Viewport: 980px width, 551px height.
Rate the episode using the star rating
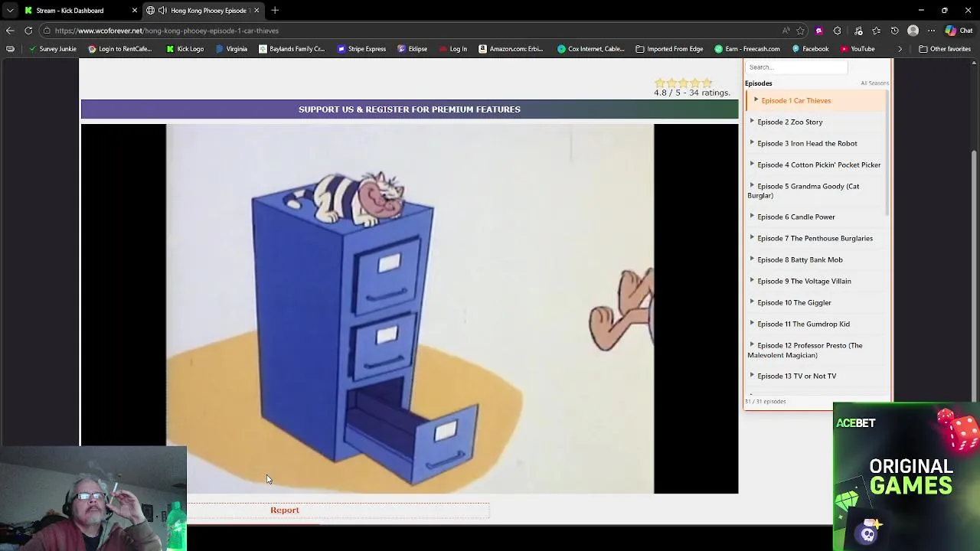[683, 83]
